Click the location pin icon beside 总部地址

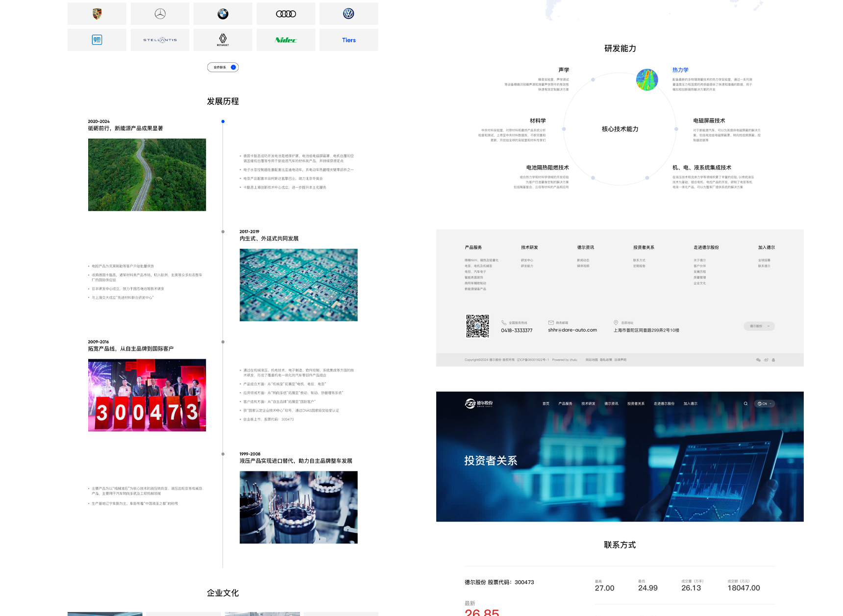tap(616, 322)
